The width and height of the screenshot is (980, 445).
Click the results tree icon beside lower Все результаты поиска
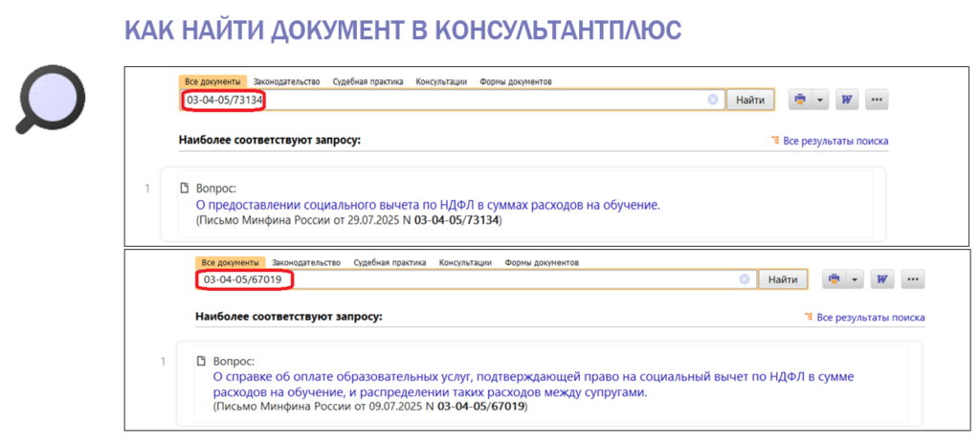810,318
